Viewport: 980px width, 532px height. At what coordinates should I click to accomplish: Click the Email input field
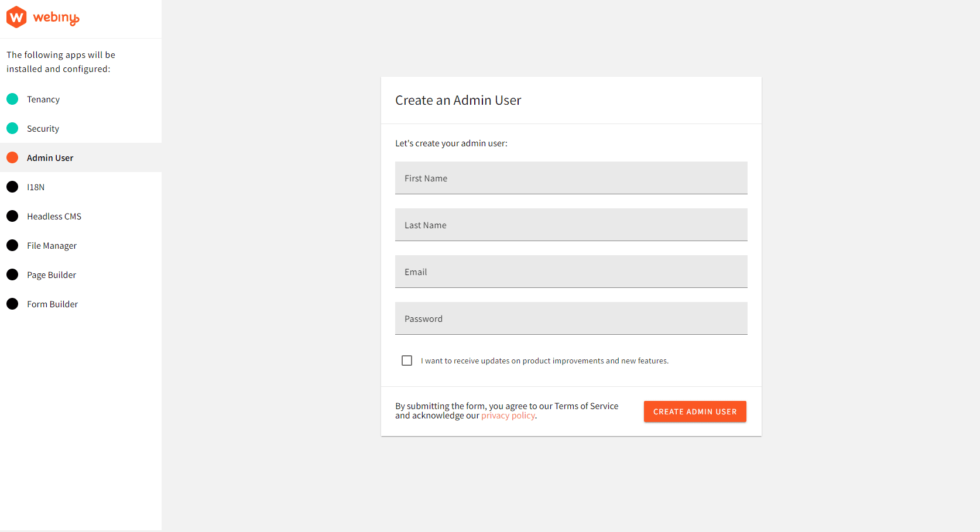[x=571, y=272]
